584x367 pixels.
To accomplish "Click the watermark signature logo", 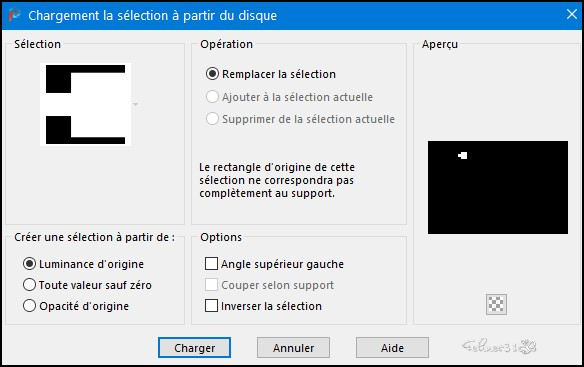I will pos(499,347).
